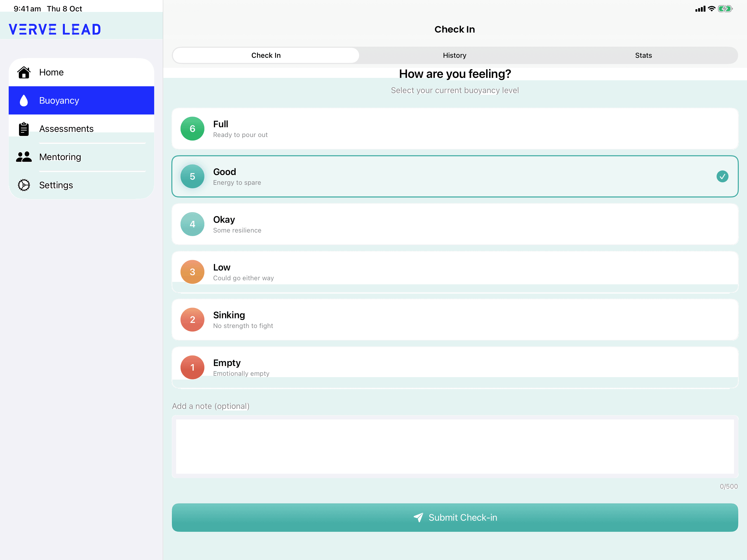This screenshot has height=560, width=747.
Task: Click the Settings gear icon
Action: pos(24,185)
